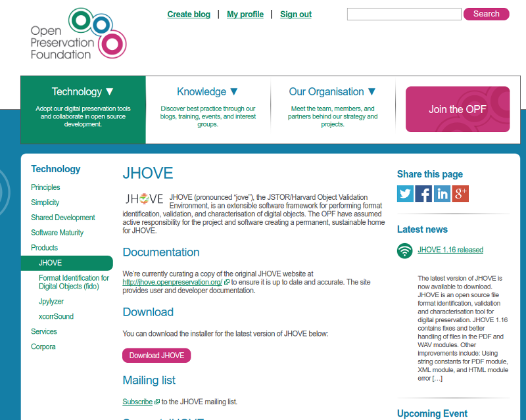Click the Documentation section heading
This screenshot has width=526, height=420.
click(x=161, y=252)
